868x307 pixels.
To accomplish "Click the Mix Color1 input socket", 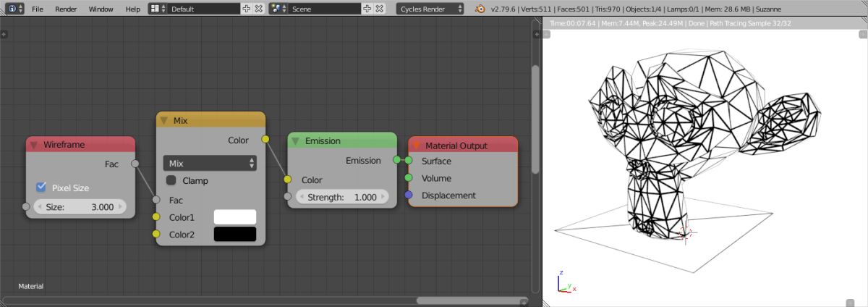I will point(156,217).
